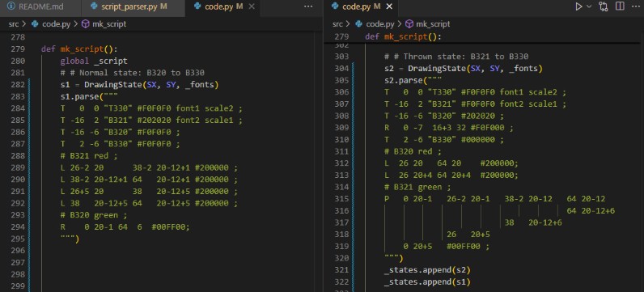Screen dimensions: 644x292
Task: Open More Actions in the left editor group
Action: (308, 6)
